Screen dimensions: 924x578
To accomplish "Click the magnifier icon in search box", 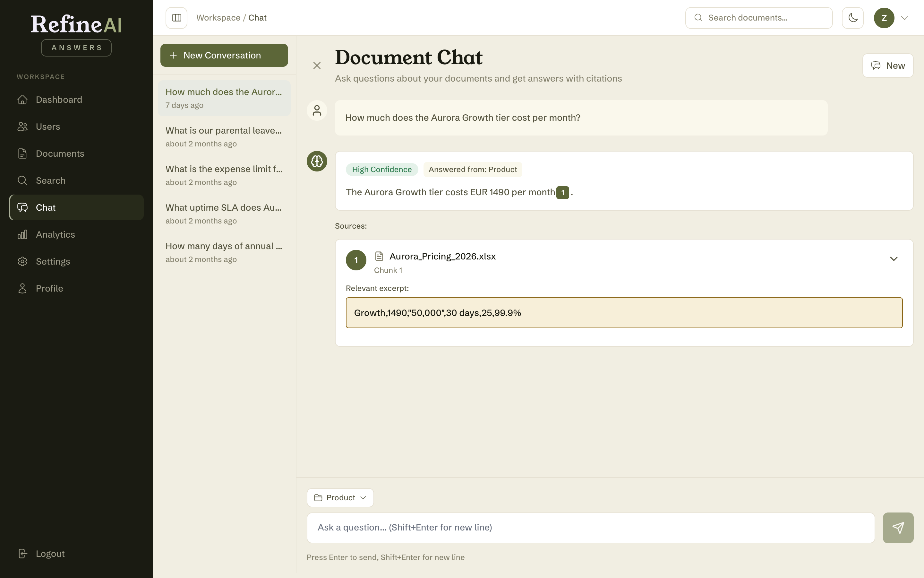I will [x=698, y=18].
